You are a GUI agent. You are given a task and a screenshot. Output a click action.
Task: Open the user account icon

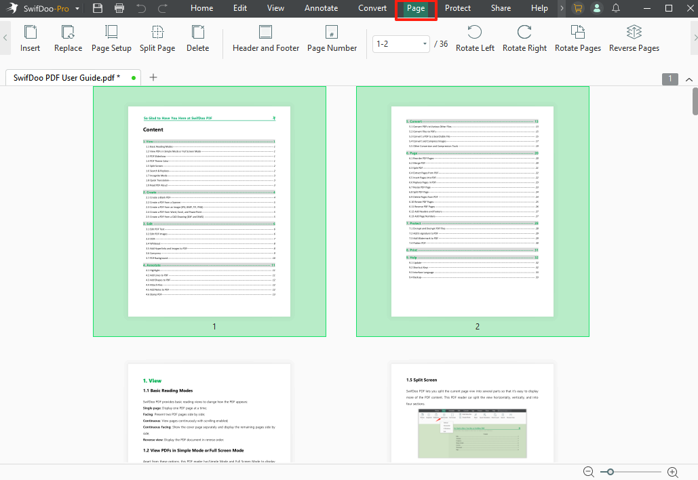pyautogui.click(x=597, y=8)
